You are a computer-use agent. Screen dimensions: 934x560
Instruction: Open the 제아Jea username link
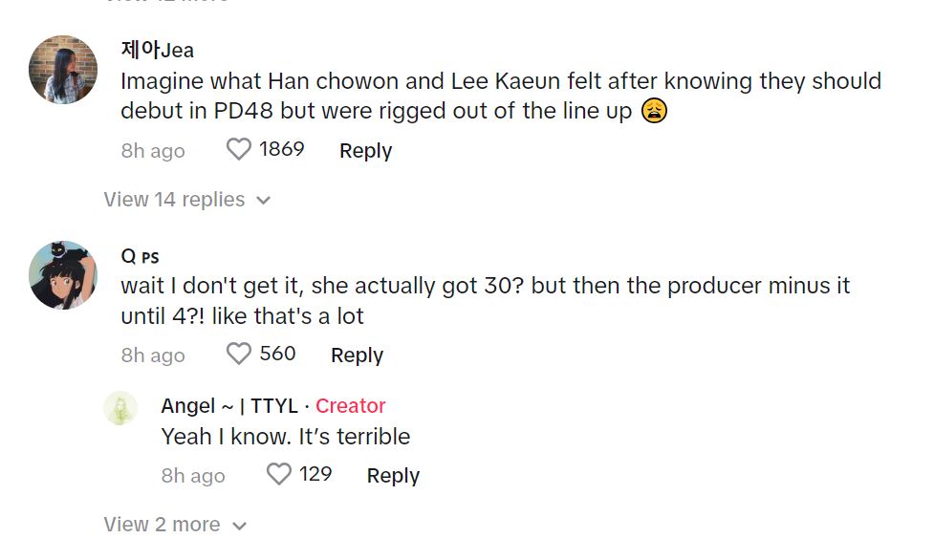[x=157, y=51]
